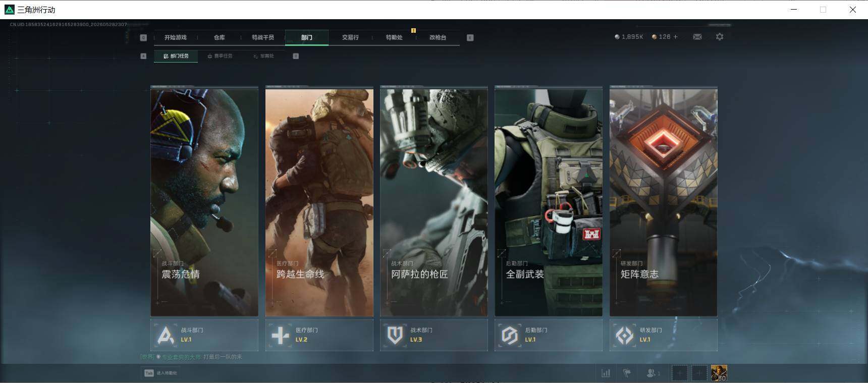The image size is (868, 383).
Task: Switch to the 开始游戏 tab
Action: click(175, 37)
